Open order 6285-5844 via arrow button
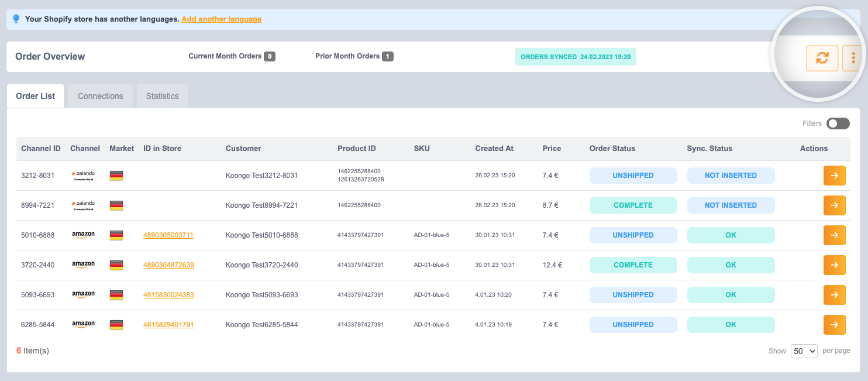 [x=835, y=325]
